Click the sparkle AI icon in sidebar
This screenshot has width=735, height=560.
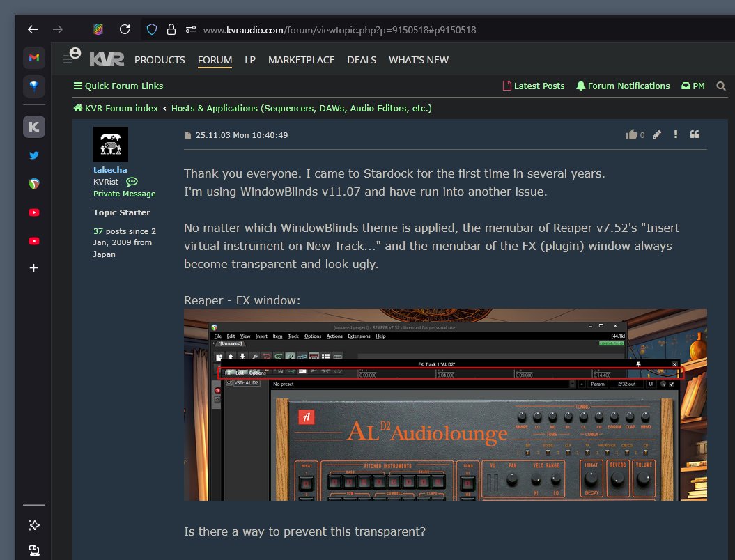(x=33, y=525)
